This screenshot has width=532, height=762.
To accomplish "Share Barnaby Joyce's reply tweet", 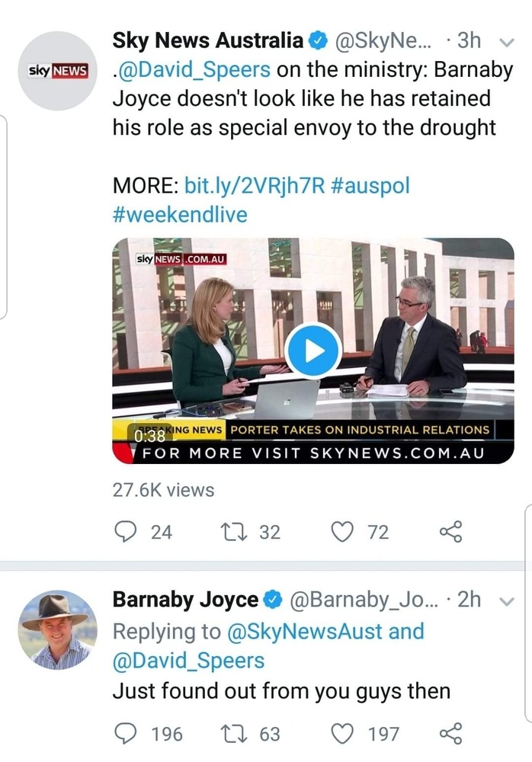I will (451, 734).
